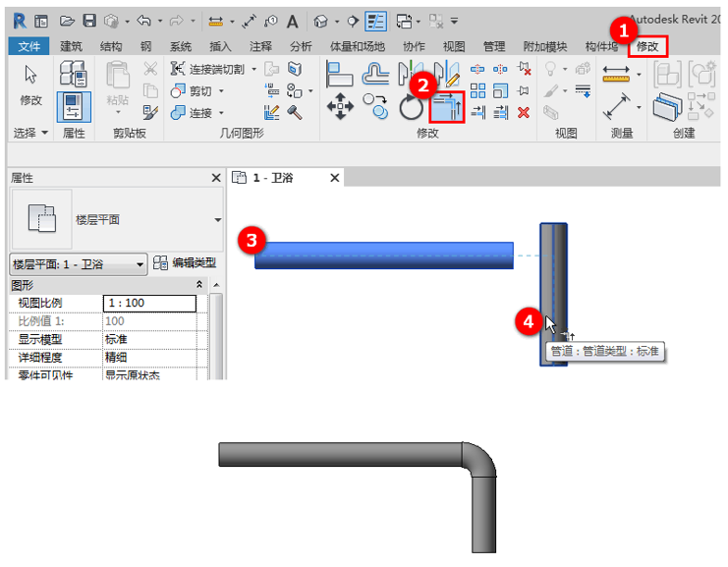Click the 编辑类型 button
Image resolution: width=728 pixels, height=567 pixels.
coord(185,263)
